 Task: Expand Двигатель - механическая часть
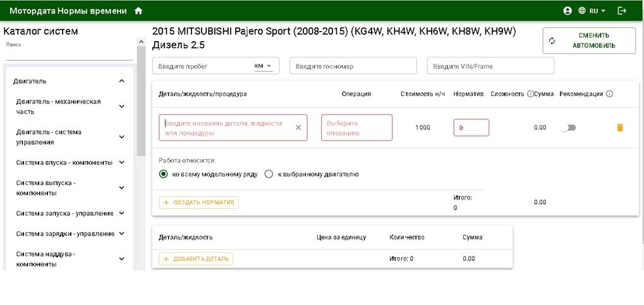[121, 106]
